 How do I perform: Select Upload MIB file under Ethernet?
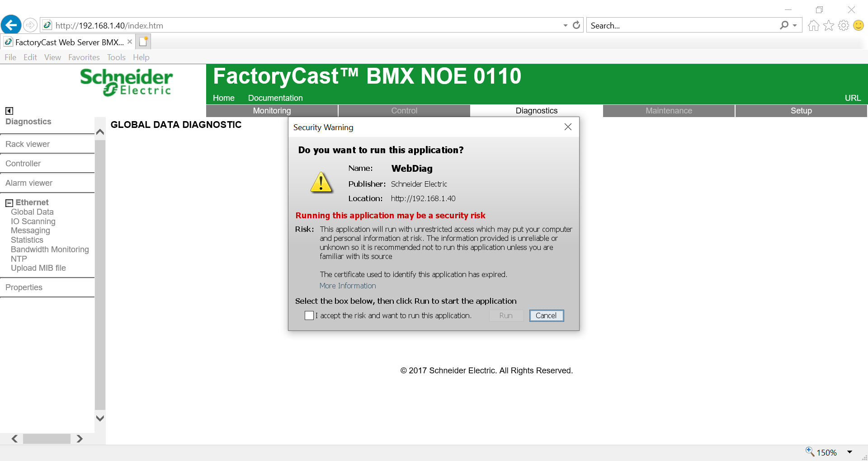coord(38,268)
